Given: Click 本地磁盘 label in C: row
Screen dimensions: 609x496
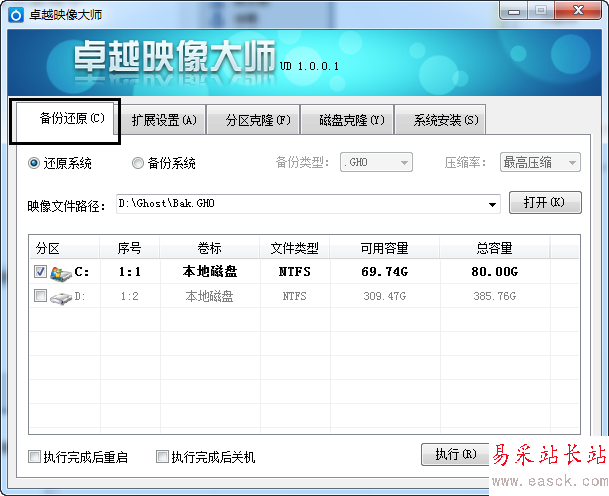Looking at the screenshot, I should (210, 271).
